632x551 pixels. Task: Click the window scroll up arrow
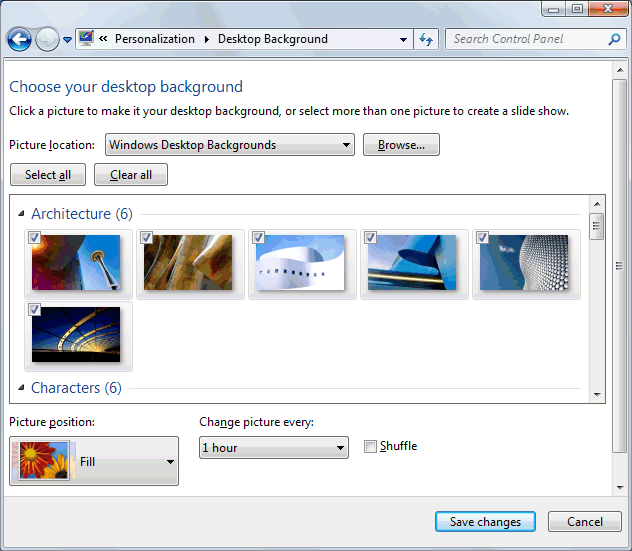tap(620, 70)
